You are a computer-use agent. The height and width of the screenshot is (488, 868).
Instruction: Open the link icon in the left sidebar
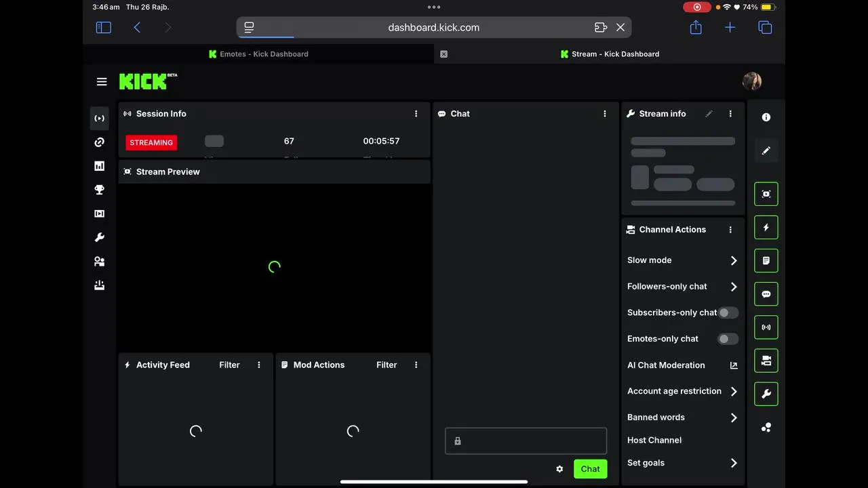pos(99,142)
